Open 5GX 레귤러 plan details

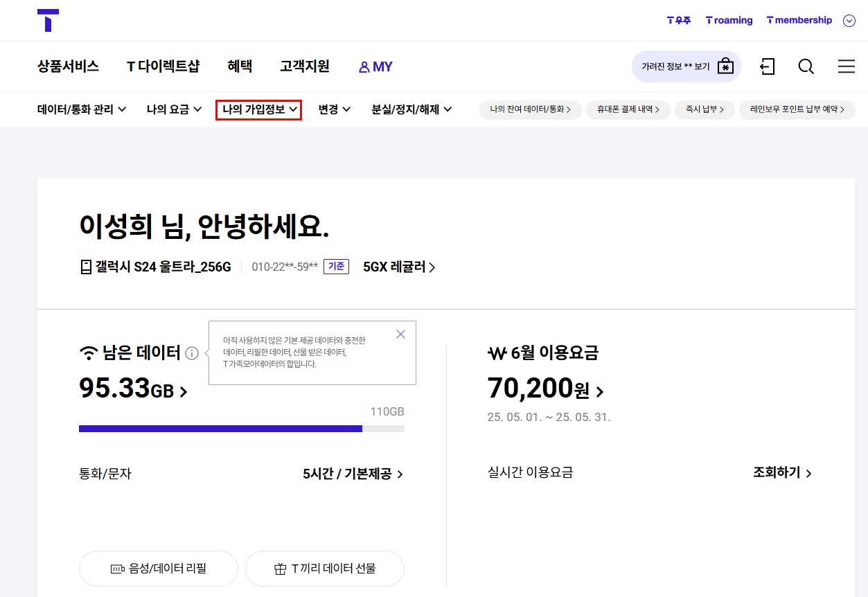tap(399, 267)
